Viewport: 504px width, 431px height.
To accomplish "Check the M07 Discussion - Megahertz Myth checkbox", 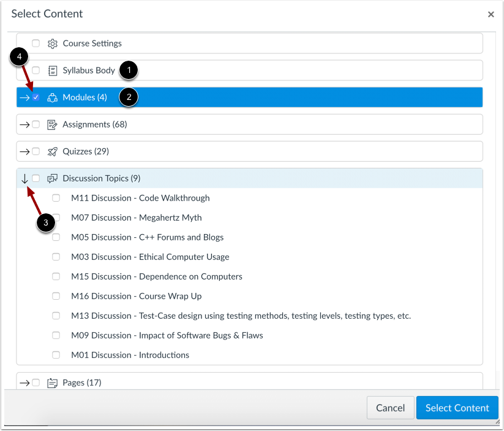I will pyautogui.click(x=56, y=217).
